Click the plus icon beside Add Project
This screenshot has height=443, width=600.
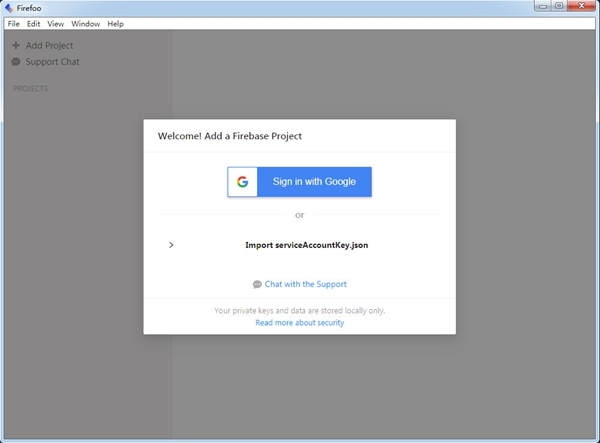coord(16,46)
